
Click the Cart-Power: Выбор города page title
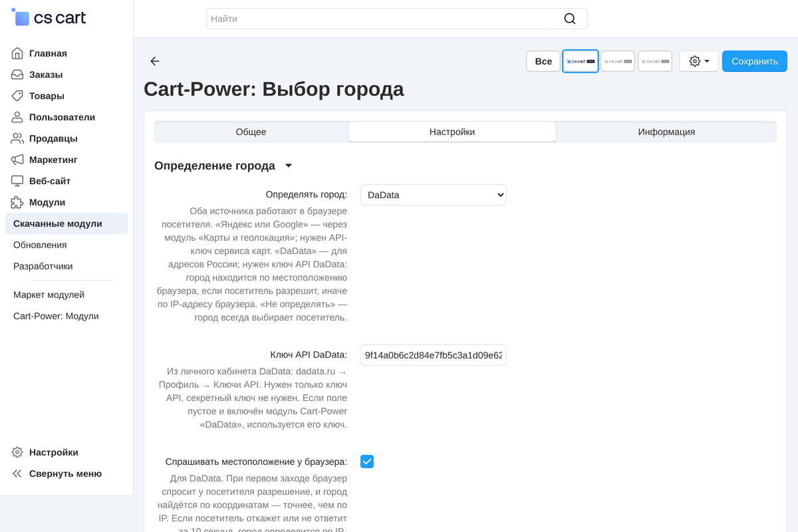point(274,88)
